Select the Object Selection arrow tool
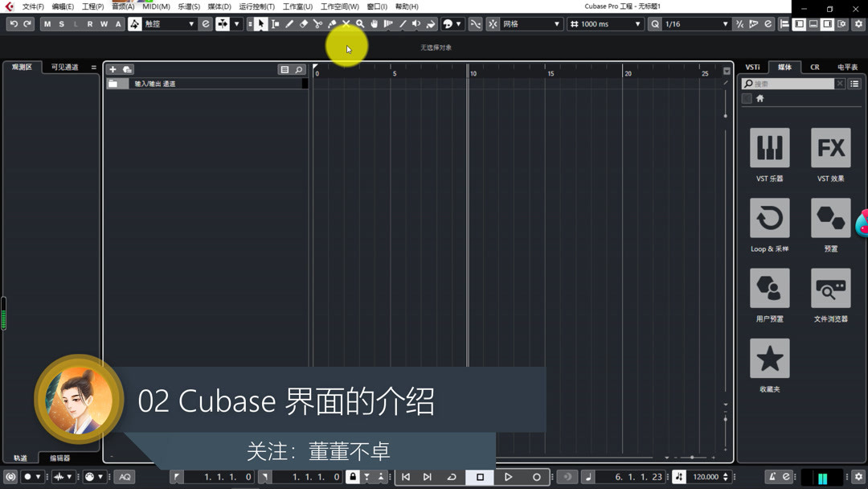This screenshot has width=868, height=489. tap(261, 23)
